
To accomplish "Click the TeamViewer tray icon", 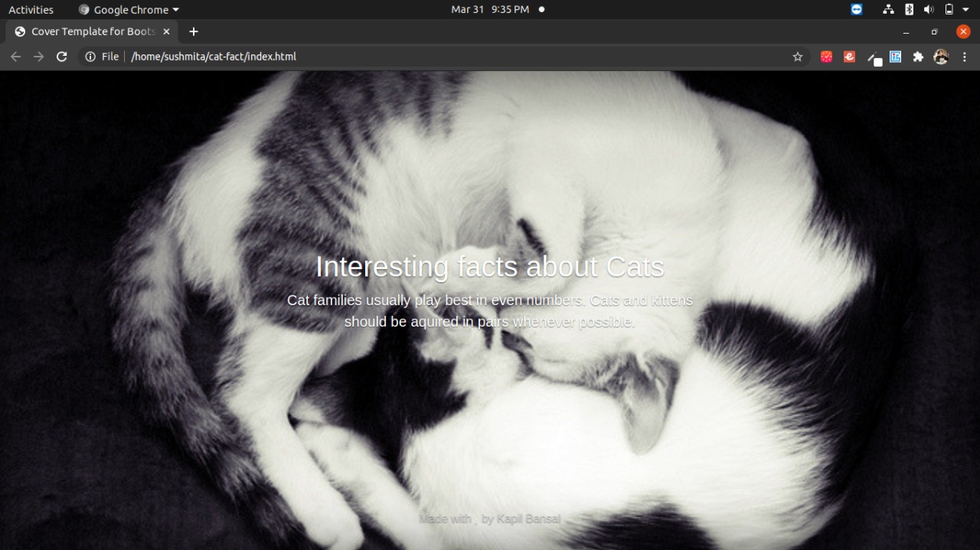I will coord(856,9).
